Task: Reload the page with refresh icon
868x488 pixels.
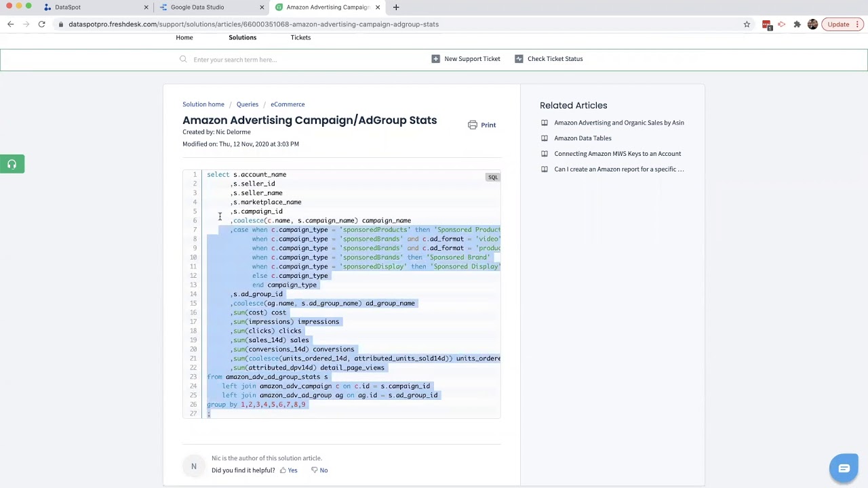Action: [41, 24]
